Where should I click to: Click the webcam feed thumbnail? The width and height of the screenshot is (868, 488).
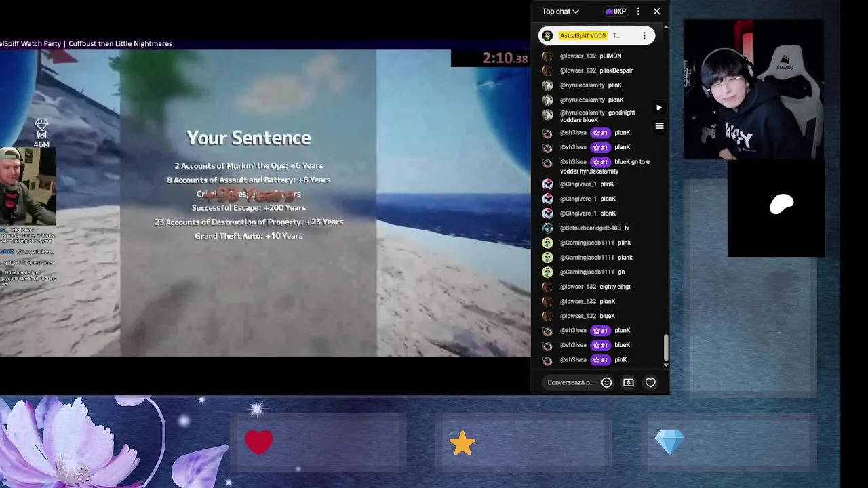coord(753,89)
